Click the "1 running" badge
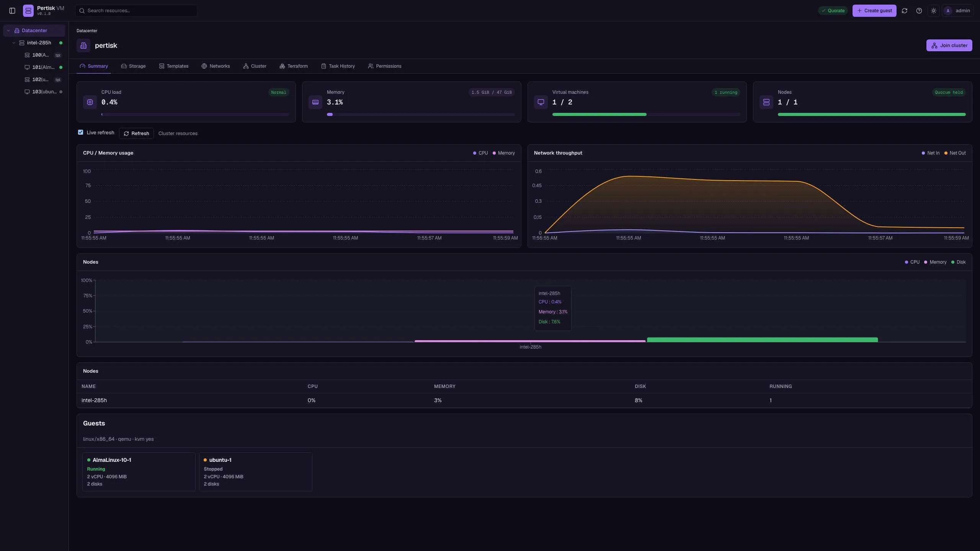The height and width of the screenshot is (551, 980). point(726,92)
